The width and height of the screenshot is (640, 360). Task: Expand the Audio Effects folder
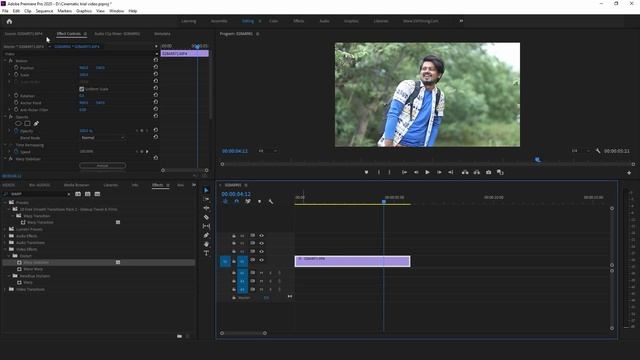click(5, 236)
